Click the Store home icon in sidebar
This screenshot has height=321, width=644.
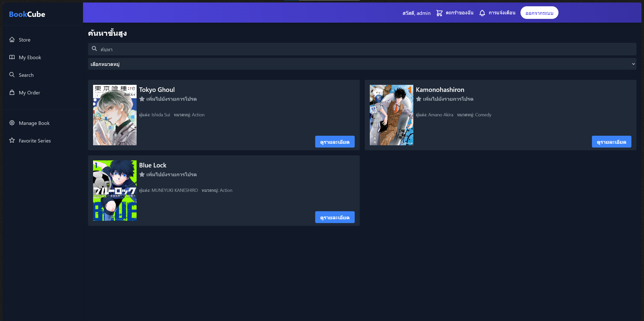(x=12, y=40)
